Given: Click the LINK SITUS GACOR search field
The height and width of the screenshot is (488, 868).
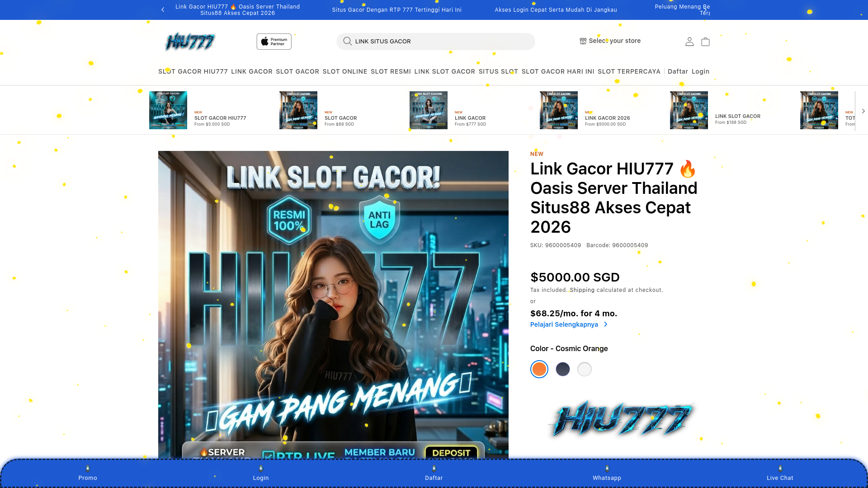Looking at the screenshot, I should click(x=436, y=42).
